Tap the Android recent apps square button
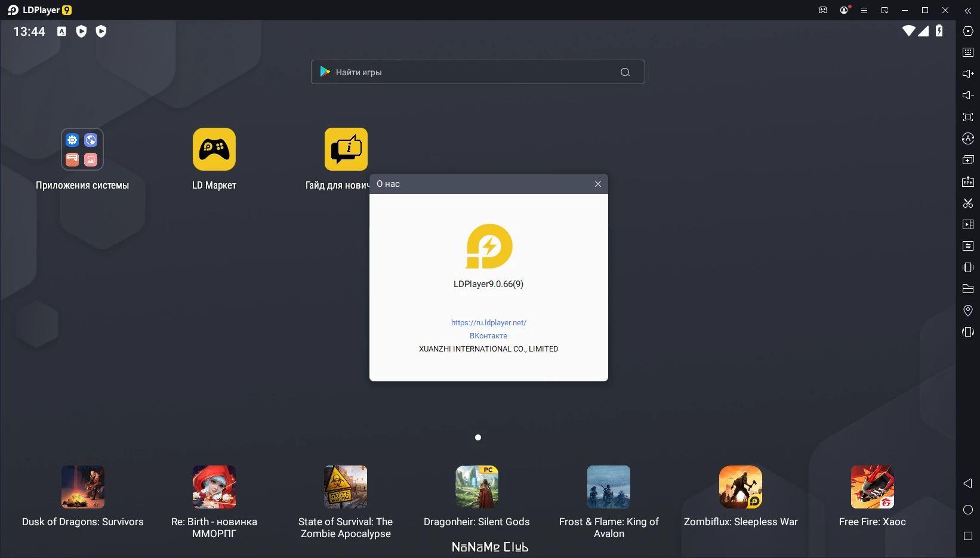980x558 pixels. pos(968,536)
